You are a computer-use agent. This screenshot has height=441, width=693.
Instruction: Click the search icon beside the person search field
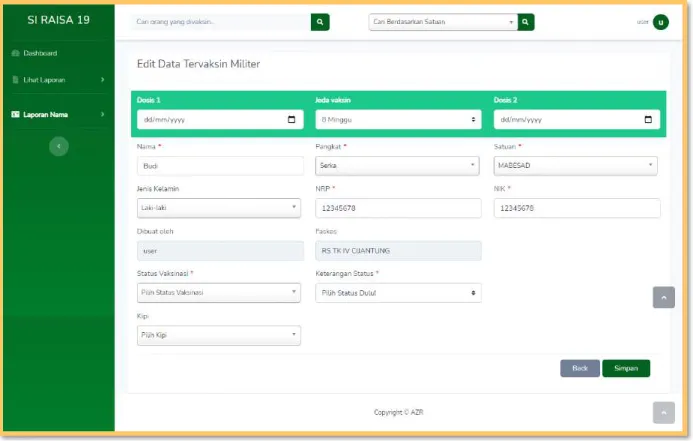(x=320, y=22)
